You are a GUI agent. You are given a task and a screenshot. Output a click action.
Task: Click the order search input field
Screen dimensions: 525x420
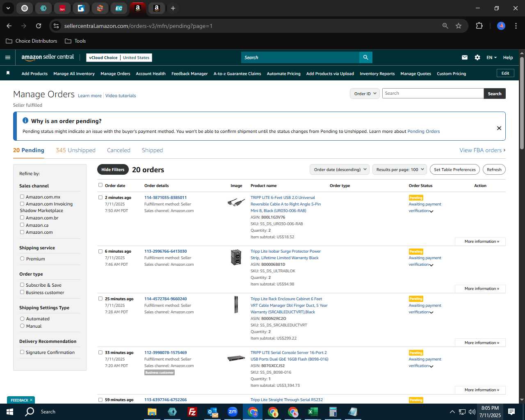[x=433, y=93]
